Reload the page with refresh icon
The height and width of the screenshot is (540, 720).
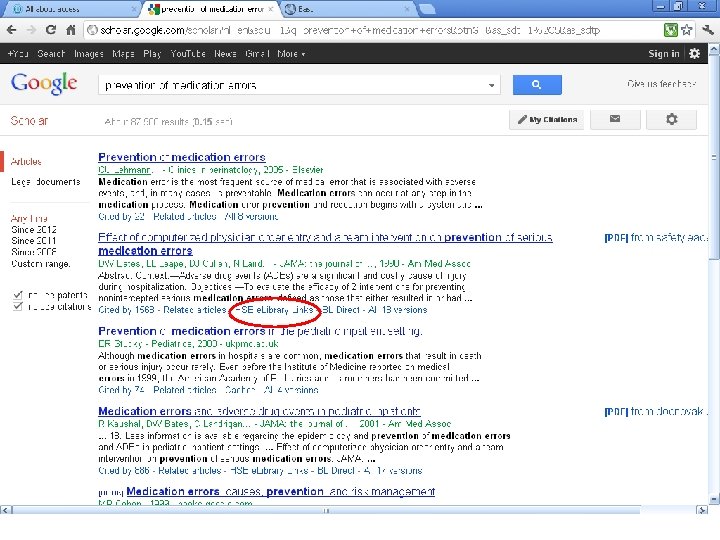tap(51, 30)
